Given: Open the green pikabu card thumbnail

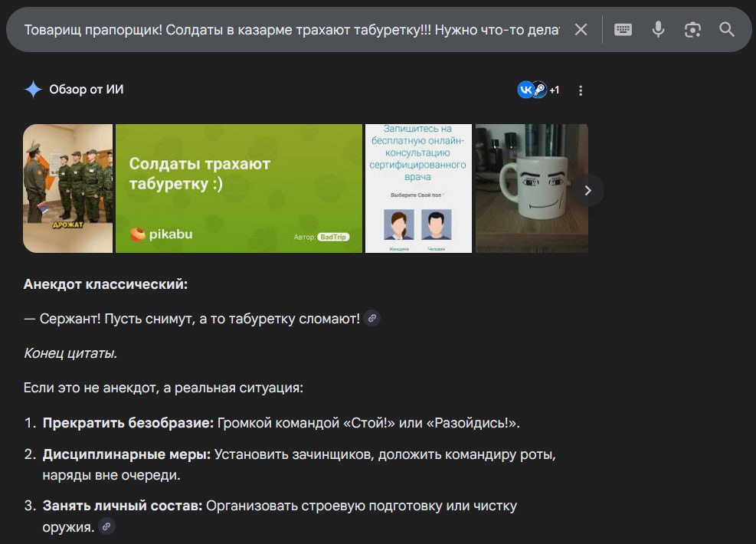Looking at the screenshot, I should point(238,188).
